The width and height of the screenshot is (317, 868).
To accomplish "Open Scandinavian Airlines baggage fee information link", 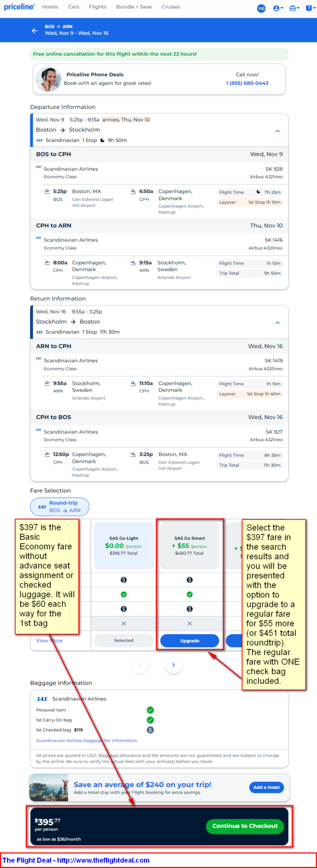I will point(87,740).
